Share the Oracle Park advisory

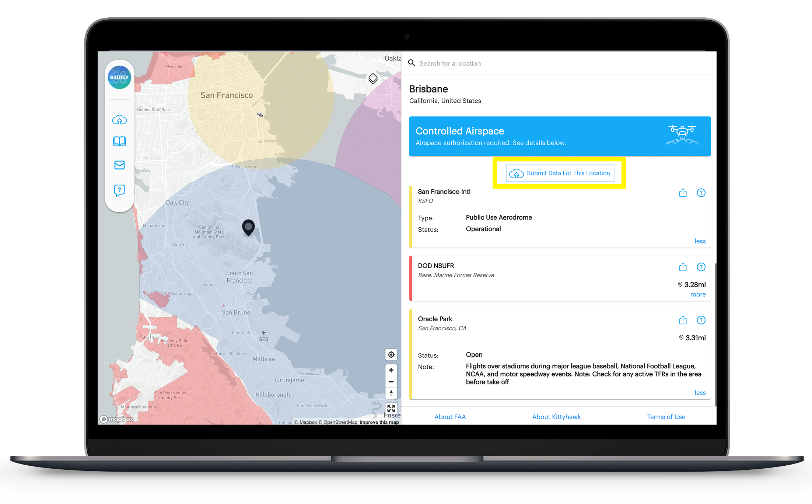(x=683, y=320)
